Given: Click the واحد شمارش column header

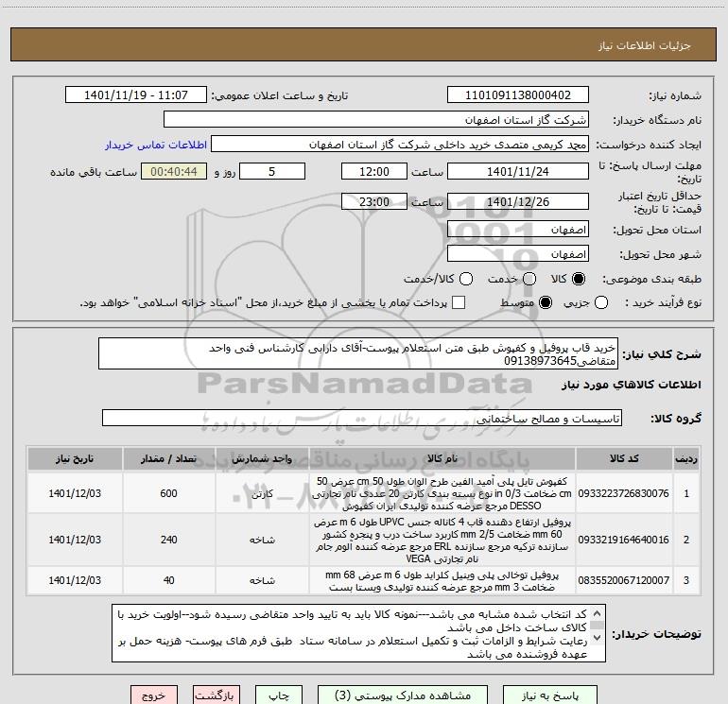Looking at the screenshot, I should click(x=262, y=458).
